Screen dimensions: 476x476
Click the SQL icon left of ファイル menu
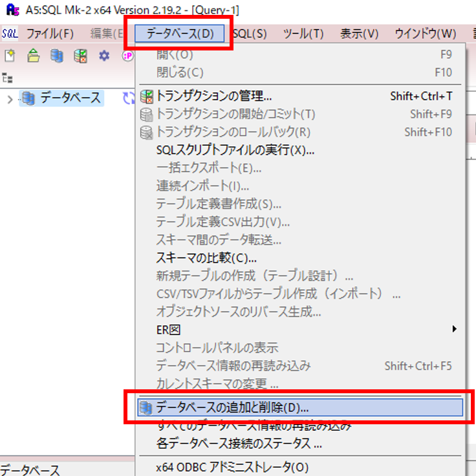click(10, 34)
